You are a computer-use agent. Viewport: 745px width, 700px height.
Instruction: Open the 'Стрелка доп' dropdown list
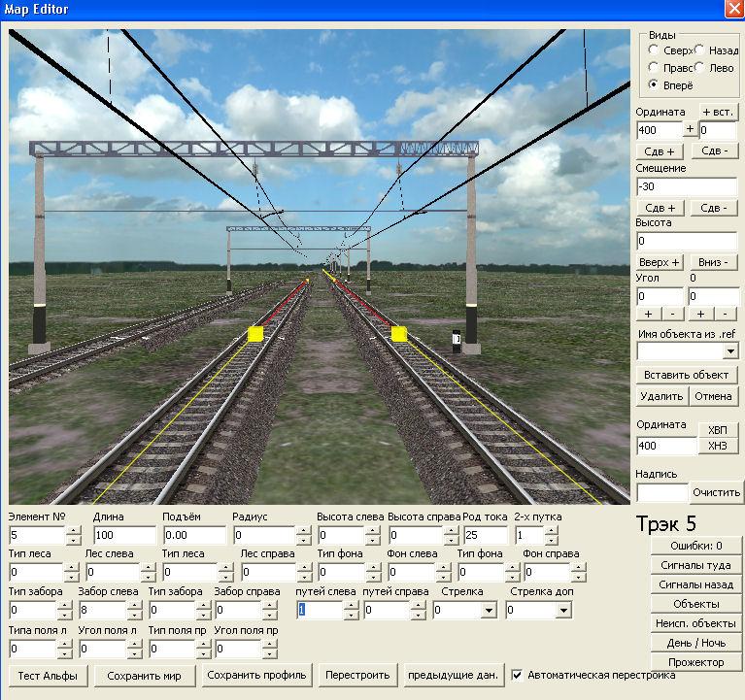click(x=562, y=611)
